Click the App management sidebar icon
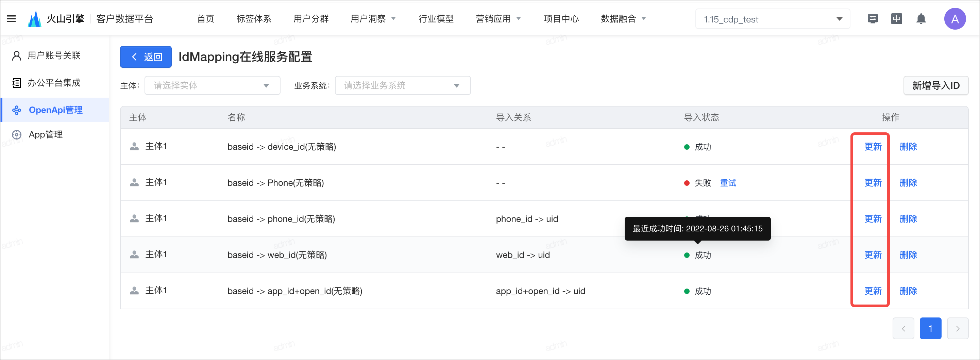This screenshot has height=360, width=980. tap(16, 134)
